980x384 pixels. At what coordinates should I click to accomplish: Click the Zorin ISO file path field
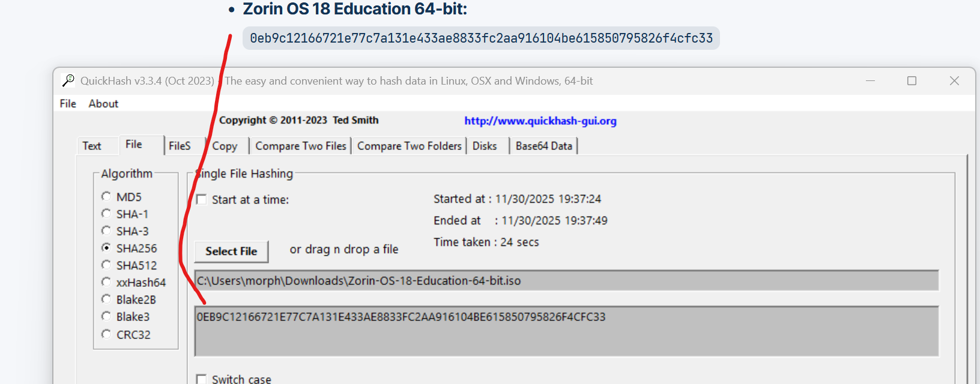click(x=566, y=281)
